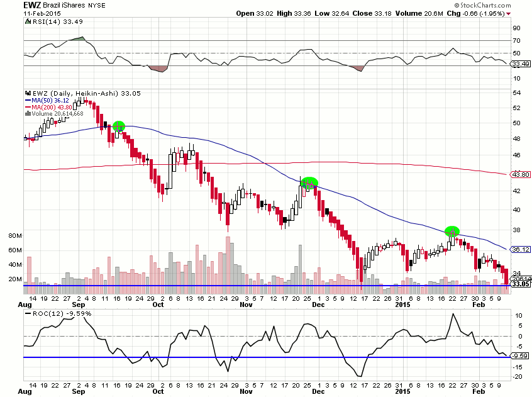
Task: Click the blue MA(50) line swatch in legend
Action: 28,101
